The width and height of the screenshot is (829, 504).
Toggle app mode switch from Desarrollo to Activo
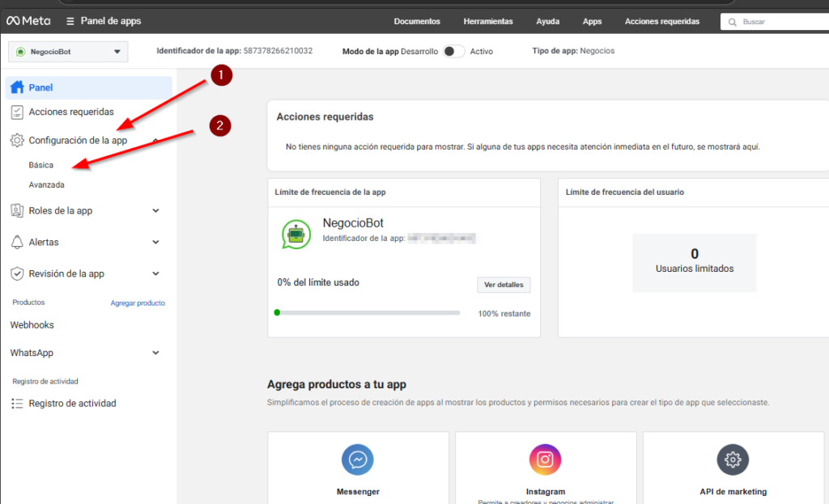tap(453, 51)
